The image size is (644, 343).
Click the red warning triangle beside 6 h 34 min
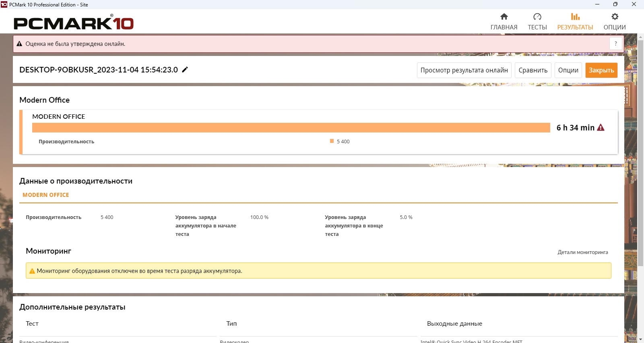pyautogui.click(x=601, y=128)
